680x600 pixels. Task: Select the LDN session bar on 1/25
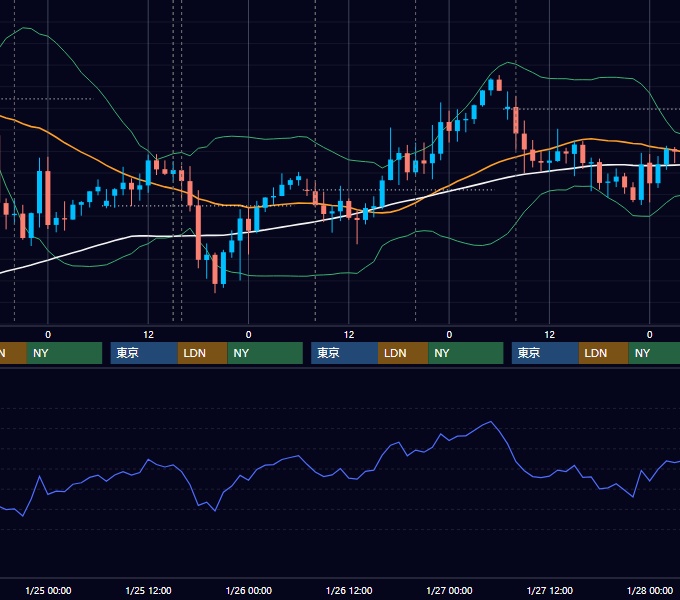203,353
